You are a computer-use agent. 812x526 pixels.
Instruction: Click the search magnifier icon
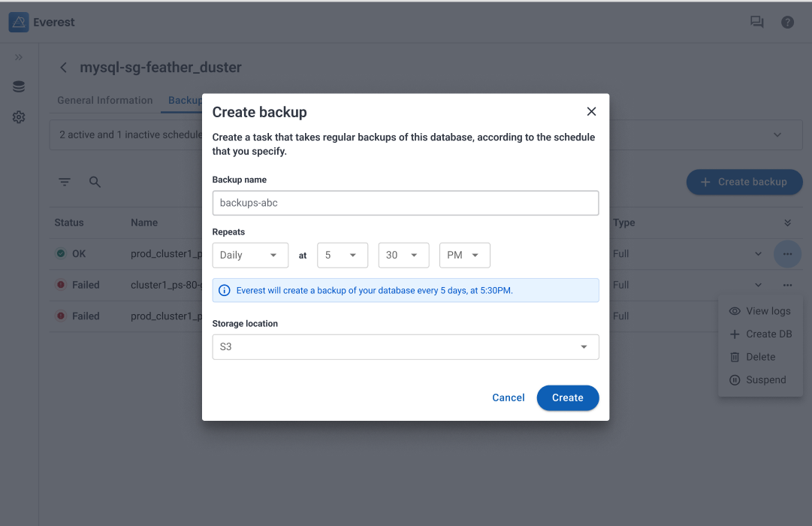pos(95,182)
